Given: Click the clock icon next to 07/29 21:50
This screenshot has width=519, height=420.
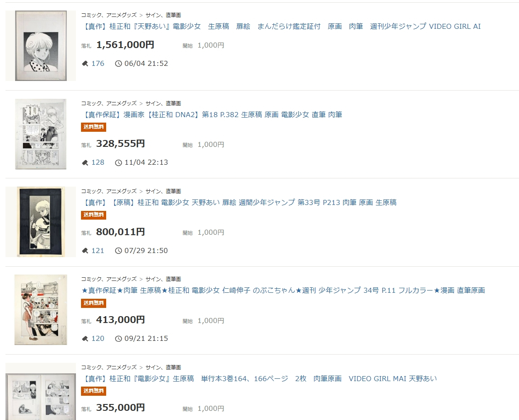Looking at the screenshot, I should click(119, 251).
